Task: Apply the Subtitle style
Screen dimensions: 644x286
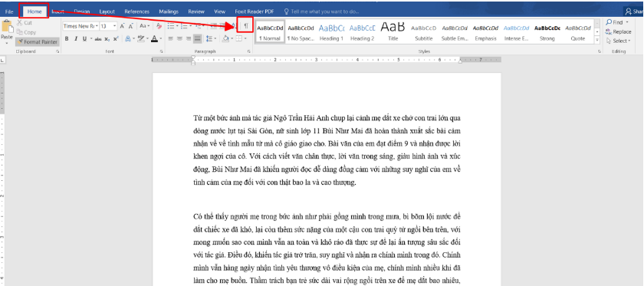Action: (x=424, y=32)
